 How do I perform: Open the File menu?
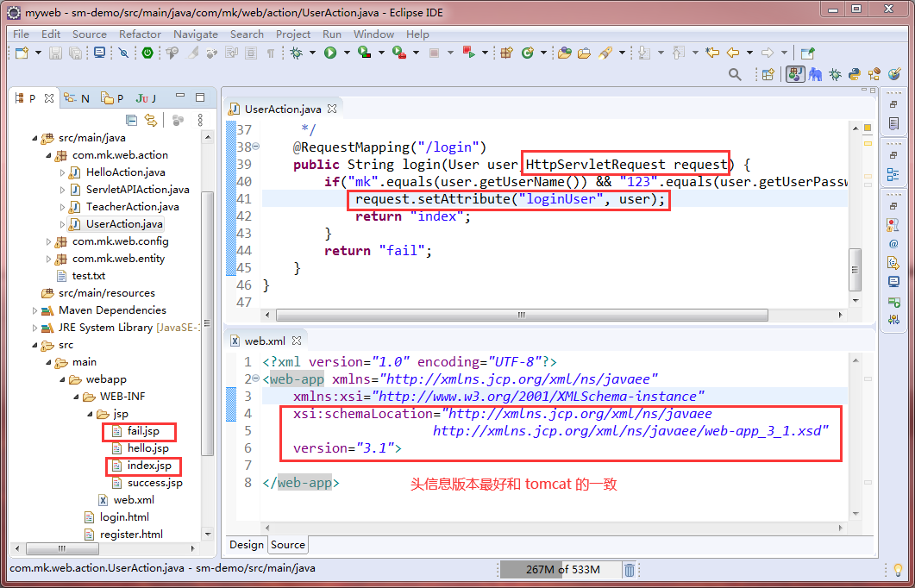coord(21,34)
